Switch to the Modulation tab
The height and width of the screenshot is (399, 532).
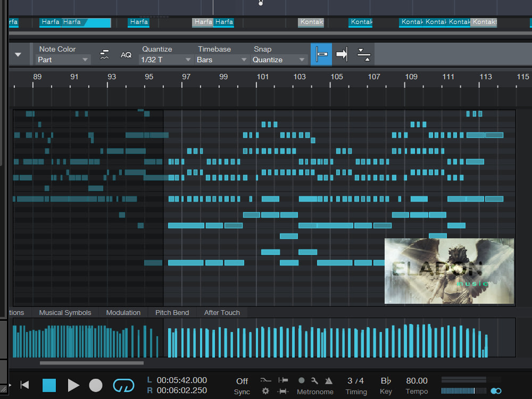coord(123,312)
